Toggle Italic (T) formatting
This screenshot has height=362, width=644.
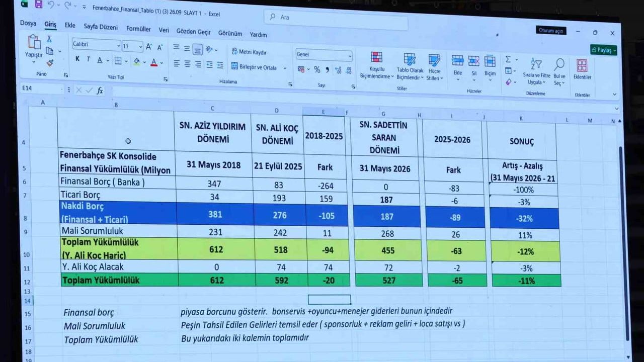click(x=88, y=59)
